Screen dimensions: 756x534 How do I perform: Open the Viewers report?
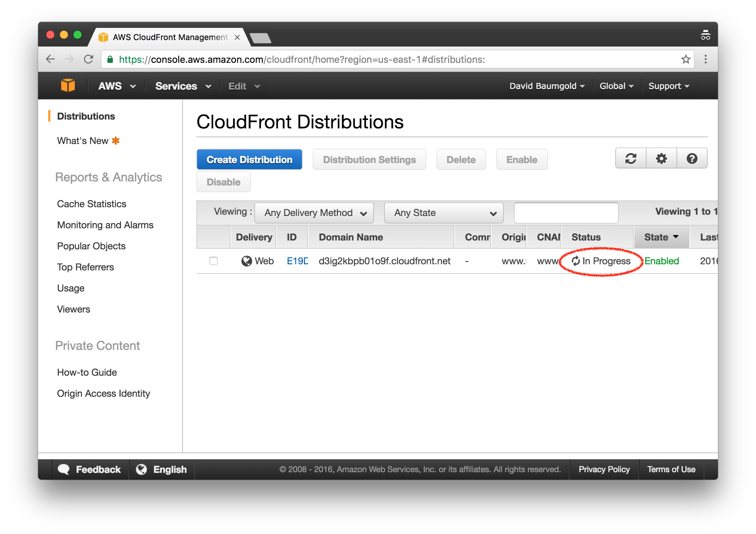[73, 309]
